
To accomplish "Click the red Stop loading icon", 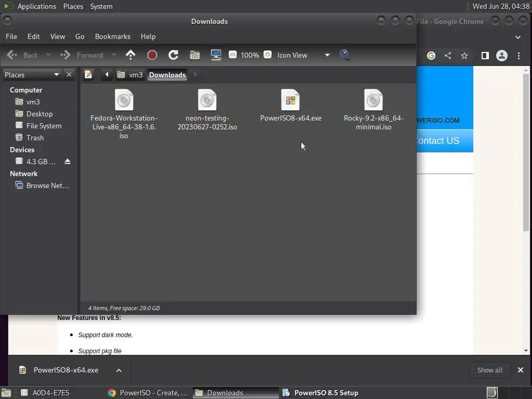I will (x=152, y=55).
